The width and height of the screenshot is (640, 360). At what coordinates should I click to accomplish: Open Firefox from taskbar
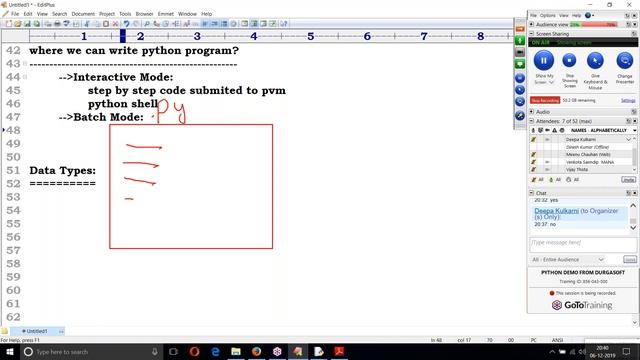(256, 351)
